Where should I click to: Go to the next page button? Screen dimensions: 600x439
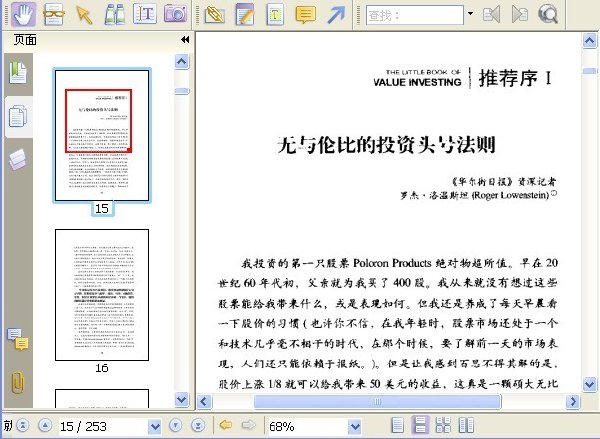[x=176, y=425]
